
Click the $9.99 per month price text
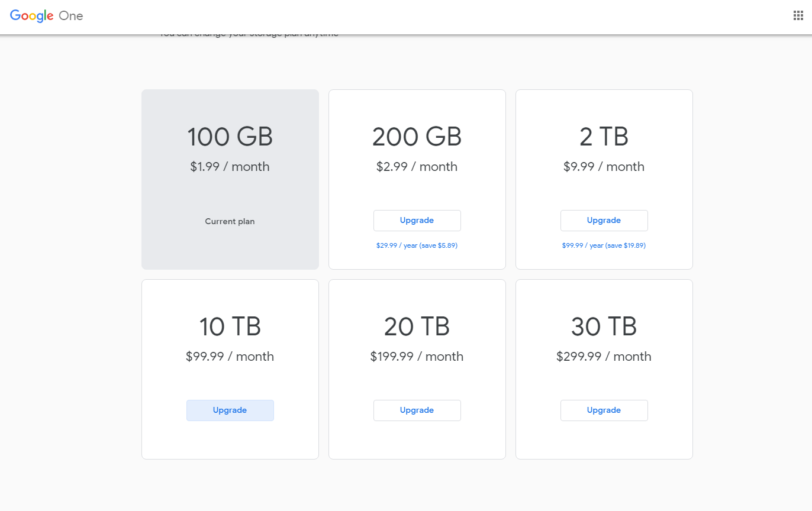tap(604, 166)
